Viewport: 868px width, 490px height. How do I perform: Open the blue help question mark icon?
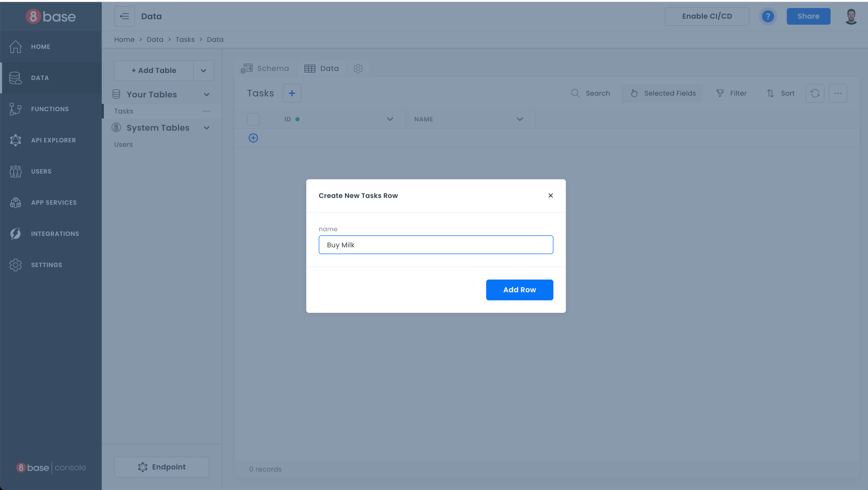click(768, 16)
